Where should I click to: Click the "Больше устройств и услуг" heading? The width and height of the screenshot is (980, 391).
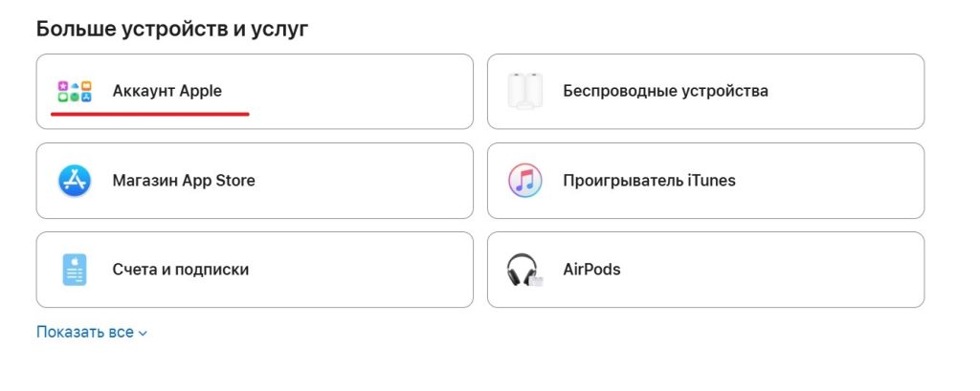tap(172, 29)
